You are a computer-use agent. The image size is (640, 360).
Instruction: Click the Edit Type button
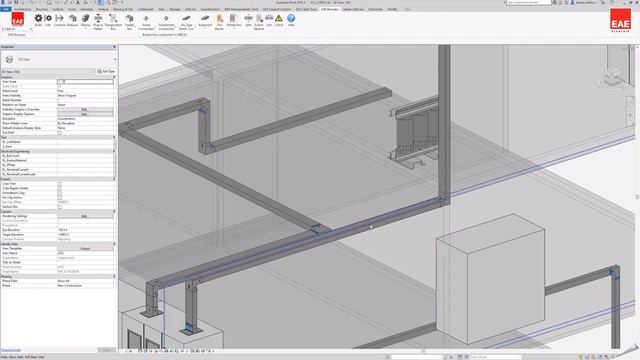pos(106,71)
